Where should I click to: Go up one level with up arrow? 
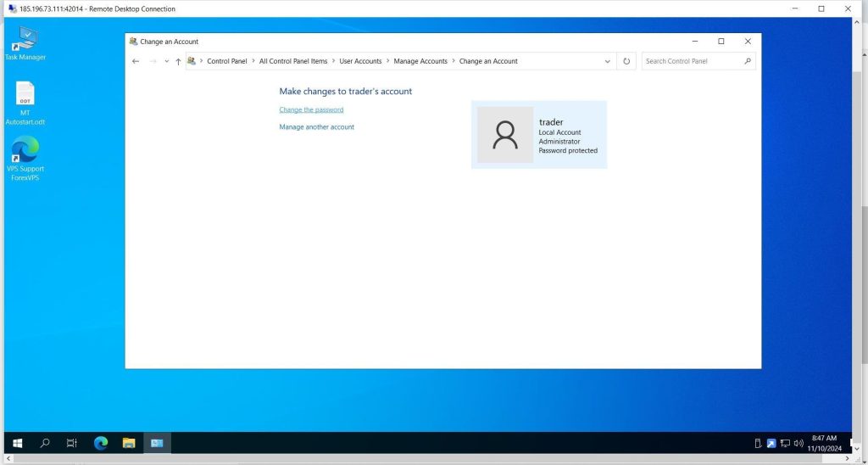click(x=178, y=62)
